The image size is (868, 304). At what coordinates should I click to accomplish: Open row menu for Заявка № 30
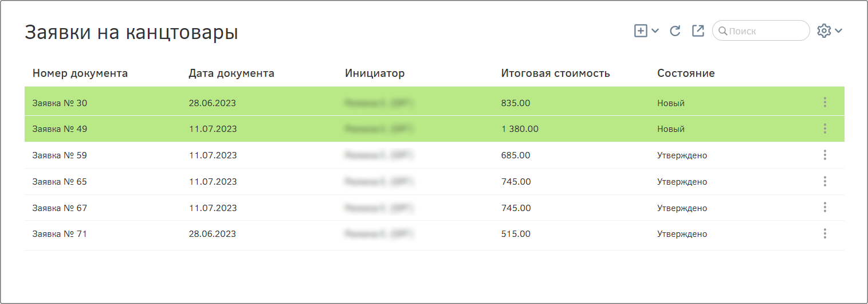pos(825,102)
